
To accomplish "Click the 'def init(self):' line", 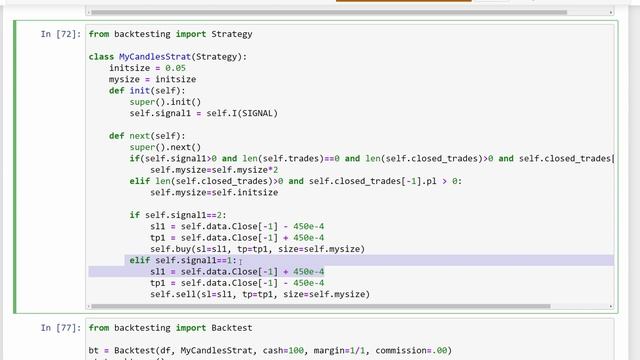I will tap(147, 91).
